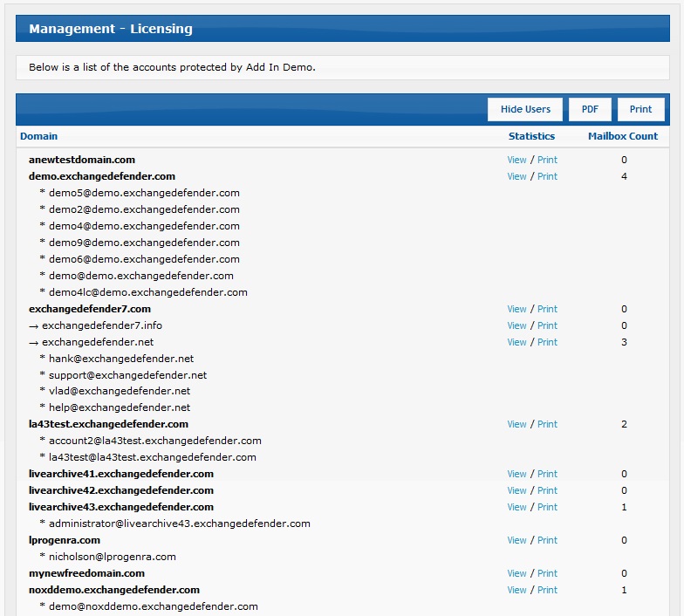Open View link for exchangedefender7.info
684x616 pixels.
pyautogui.click(x=516, y=325)
